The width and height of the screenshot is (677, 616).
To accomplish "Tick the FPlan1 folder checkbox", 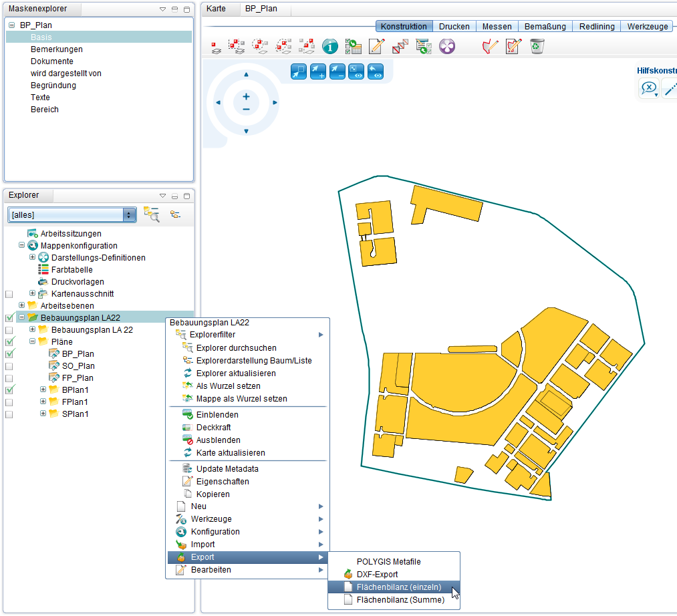I will coord(9,402).
